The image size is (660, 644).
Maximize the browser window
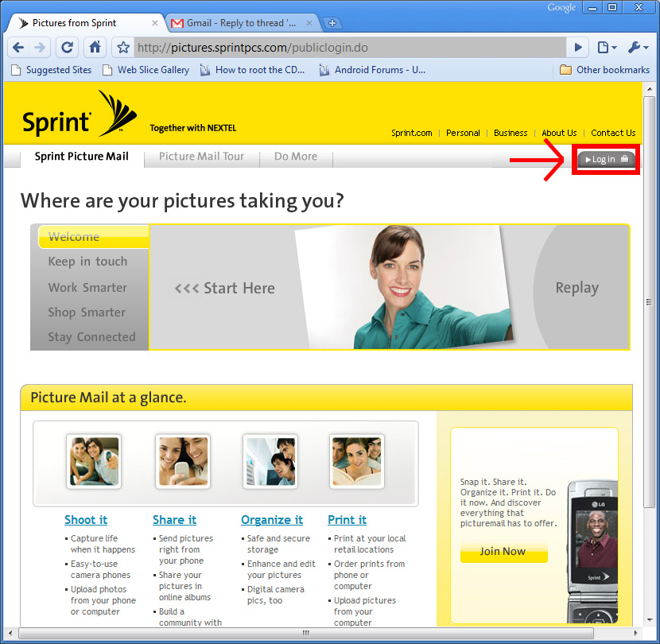point(612,8)
